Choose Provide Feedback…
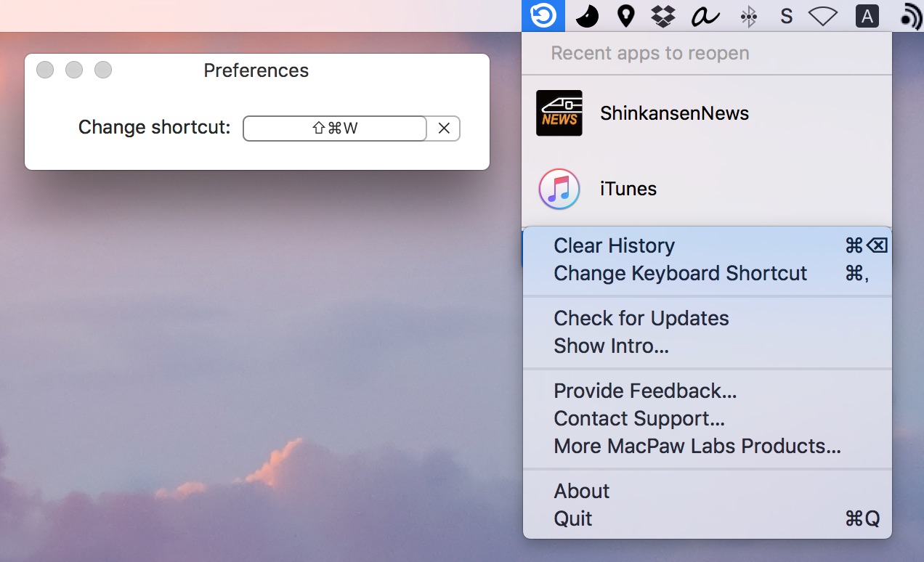Viewport: 924px width, 562px height. click(x=707, y=391)
